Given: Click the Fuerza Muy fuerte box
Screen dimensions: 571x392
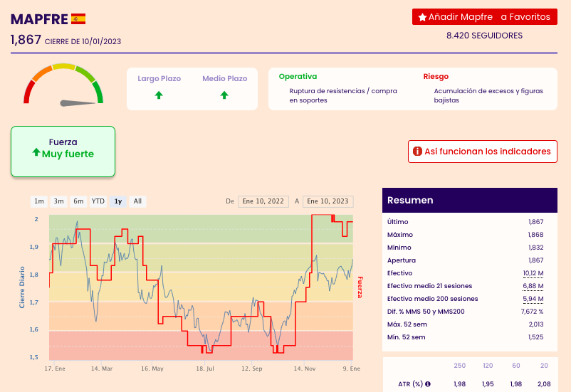Looking at the screenshot, I should (63, 152).
